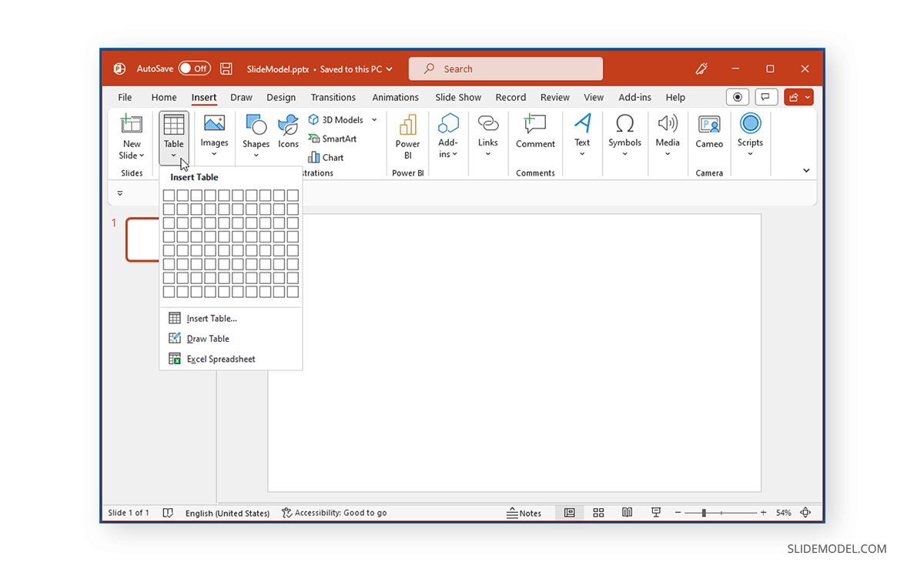Toggle the Notes pane in status bar

(526, 512)
